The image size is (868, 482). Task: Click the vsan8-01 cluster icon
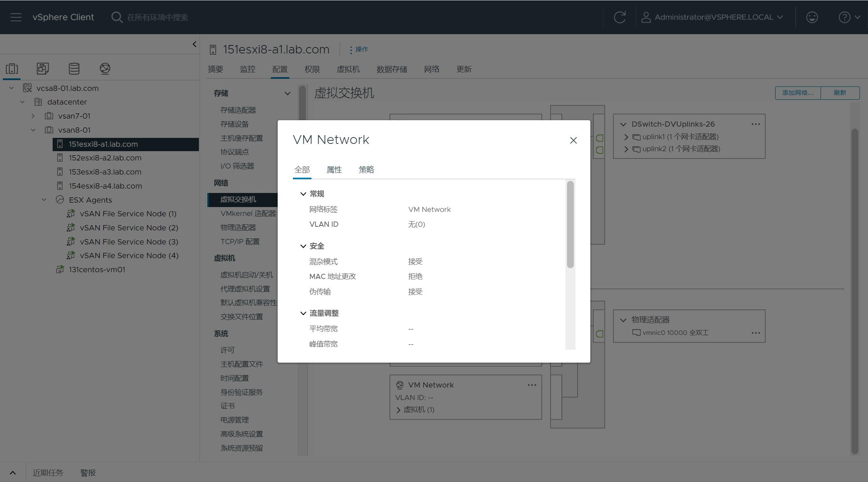[x=49, y=130]
